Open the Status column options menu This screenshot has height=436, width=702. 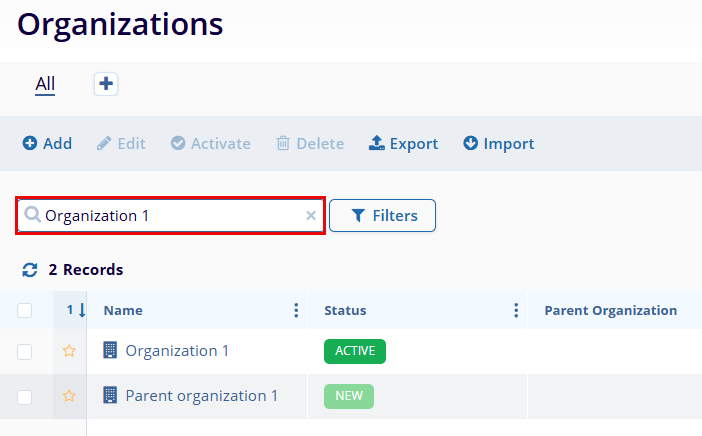coord(516,311)
